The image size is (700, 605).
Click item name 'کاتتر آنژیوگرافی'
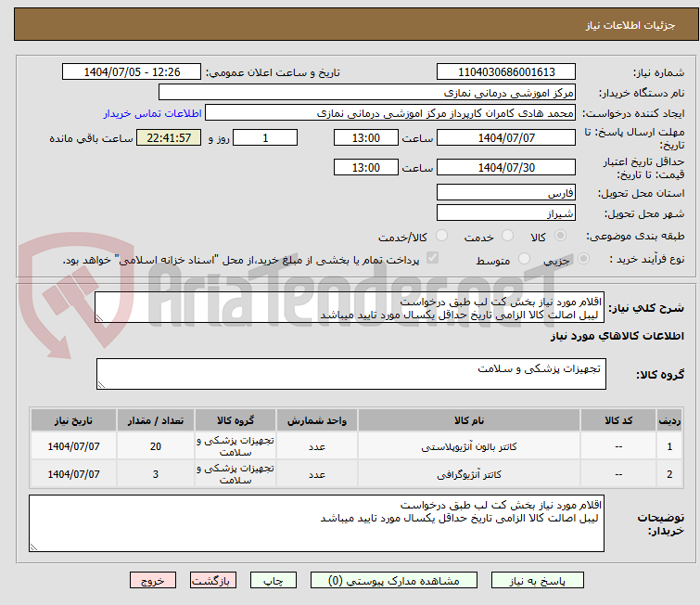tap(469, 474)
